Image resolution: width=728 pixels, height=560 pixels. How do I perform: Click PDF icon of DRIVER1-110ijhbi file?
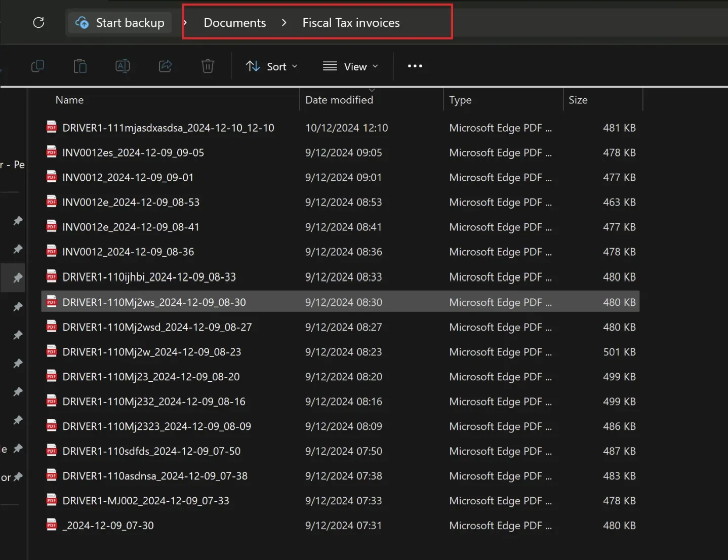52,276
